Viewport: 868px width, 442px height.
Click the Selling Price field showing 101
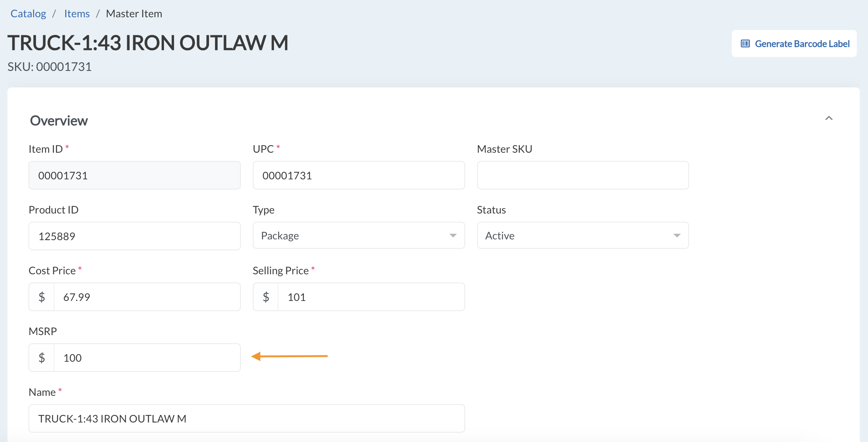371,296
